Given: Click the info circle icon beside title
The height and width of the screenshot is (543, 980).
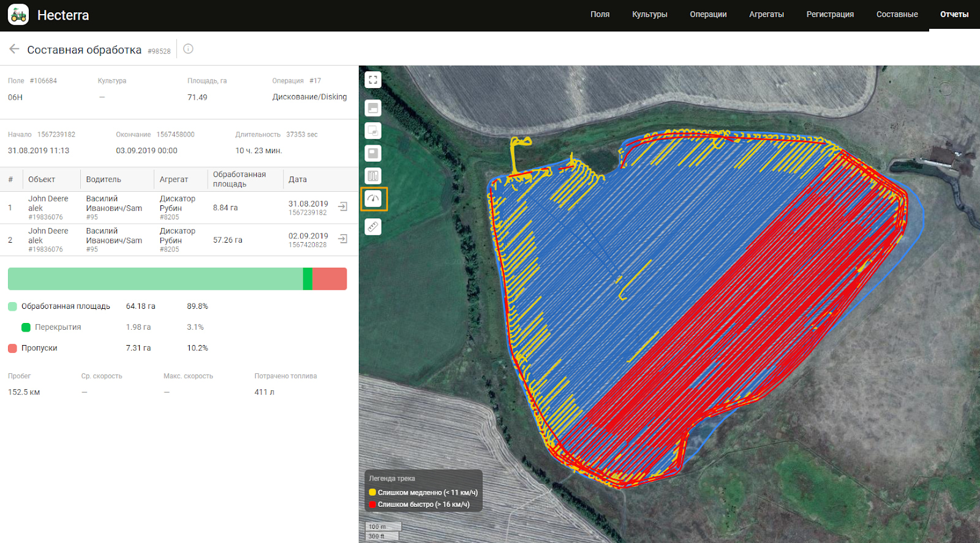Looking at the screenshot, I should click(188, 49).
